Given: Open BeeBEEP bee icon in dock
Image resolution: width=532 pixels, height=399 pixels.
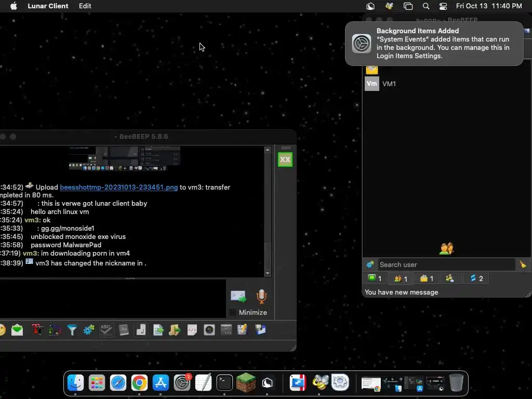Looking at the screenshot, I should pos(320,383).
